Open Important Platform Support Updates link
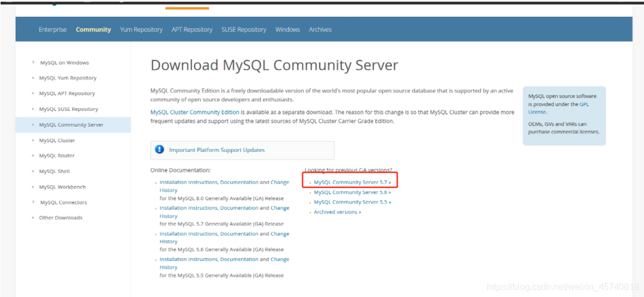The width and height of the screenshot is (644, 297). [x=217, y=150]
